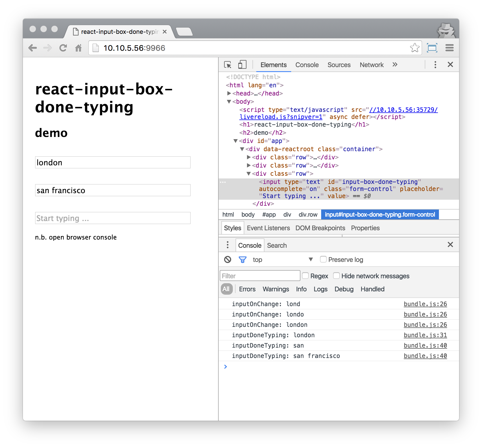Filter console to Errors only
The height and width of the screenshot is (448, 482).
(x=247, y=289)
